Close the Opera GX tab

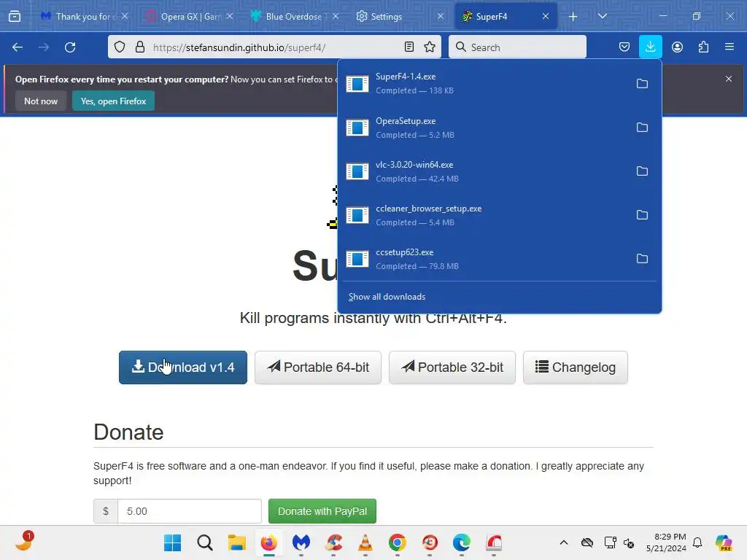[x=230, y=17]
